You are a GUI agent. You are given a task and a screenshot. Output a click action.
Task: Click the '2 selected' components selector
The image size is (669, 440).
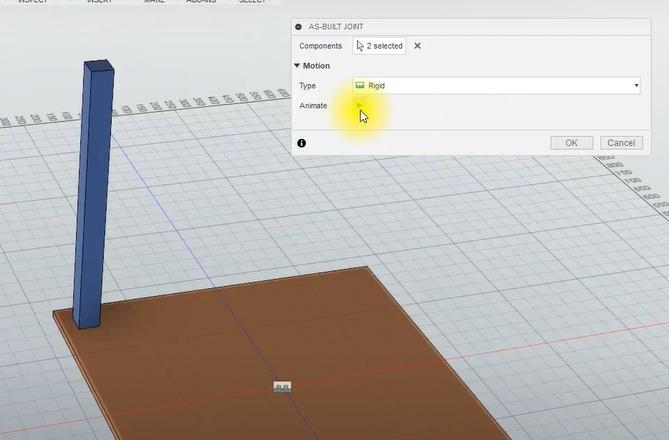(379, 46)
